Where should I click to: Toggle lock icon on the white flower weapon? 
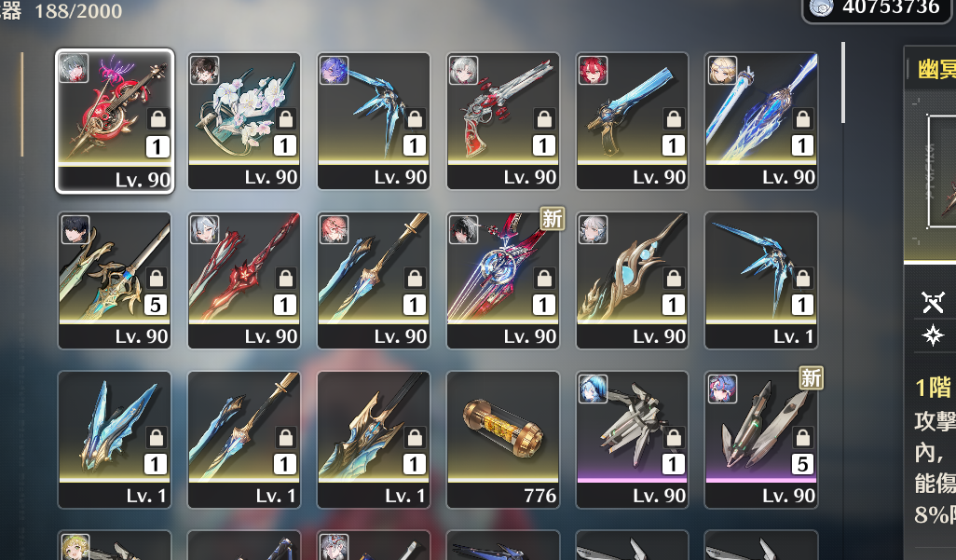pos(286,118)
